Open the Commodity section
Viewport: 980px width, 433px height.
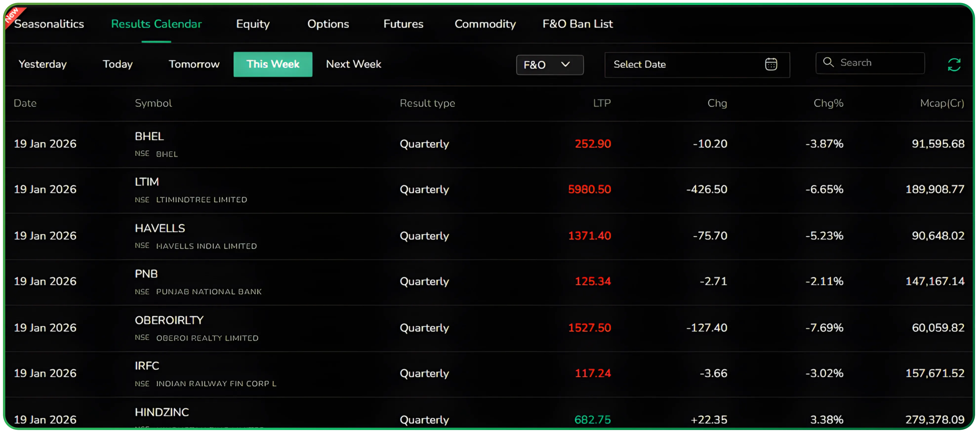(x=485, y=24)
